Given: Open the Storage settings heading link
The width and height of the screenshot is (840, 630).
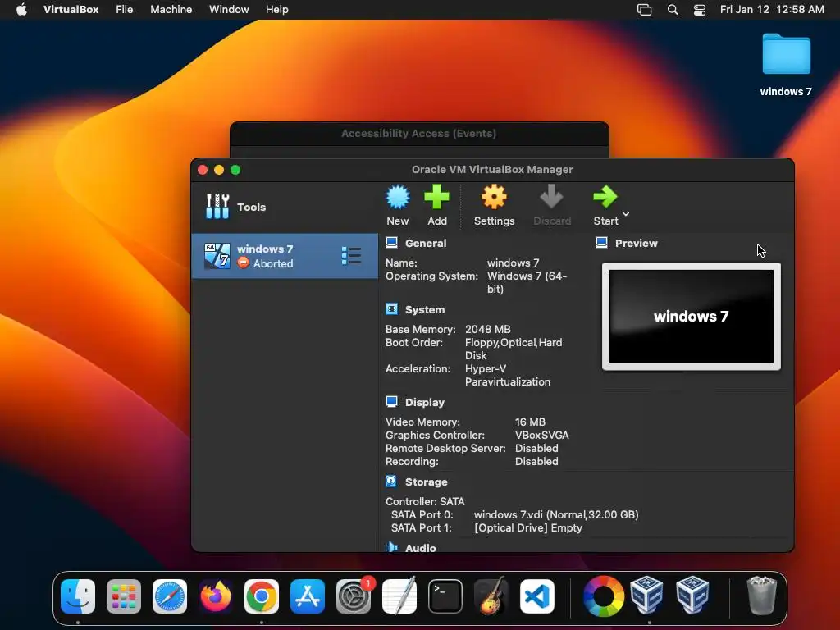Looking at the screenshot, I should [x=426, y=482].
